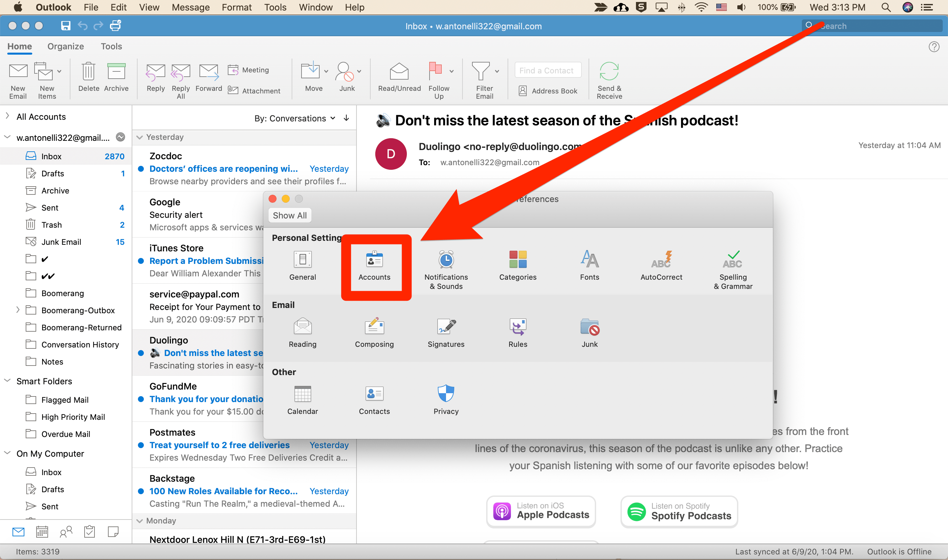This screenshot has height=560, width=948.
Task: Expand the All Accounts section
Action: pos(7,116)
